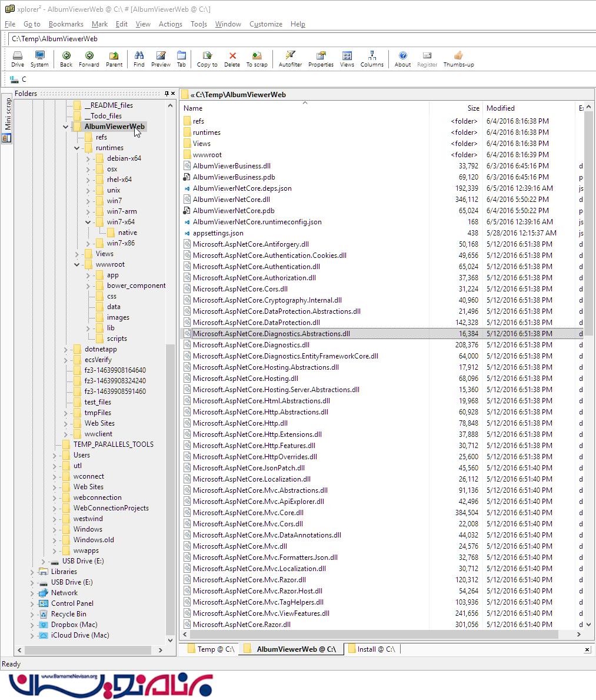
Task: Click the breadcrumb path C:\Temp\AlbumViewerWeb
Action: 241,95
